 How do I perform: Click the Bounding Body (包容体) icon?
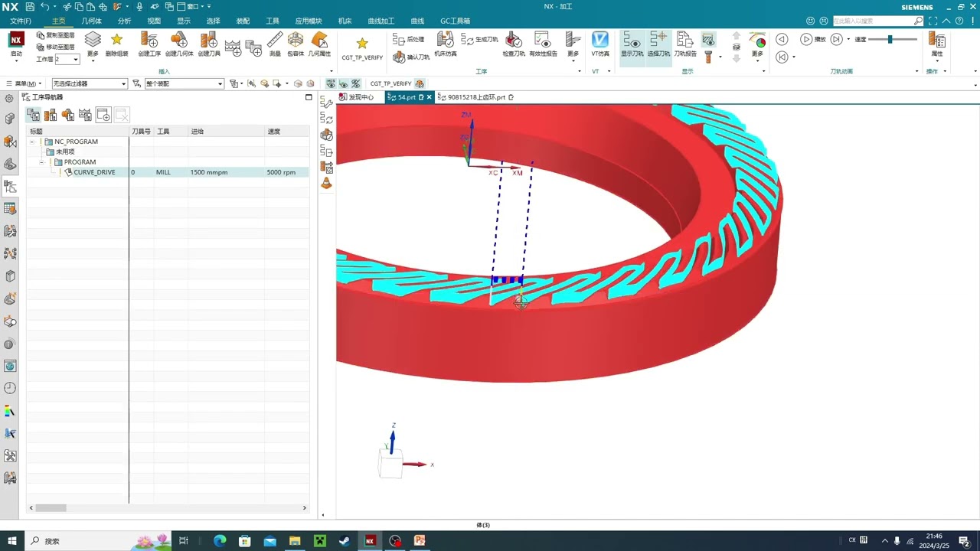tap(296, 40)
